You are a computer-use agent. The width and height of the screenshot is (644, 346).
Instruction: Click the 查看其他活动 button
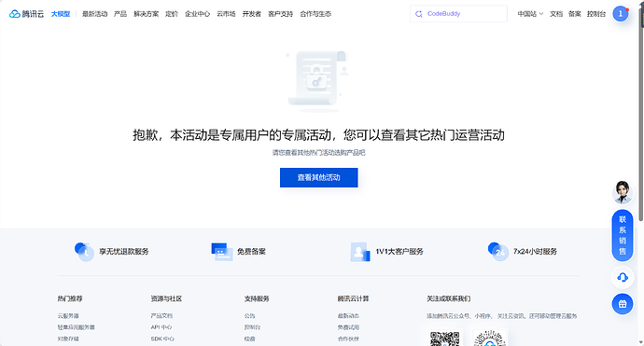pyautogui.click(x=318, y=178)
